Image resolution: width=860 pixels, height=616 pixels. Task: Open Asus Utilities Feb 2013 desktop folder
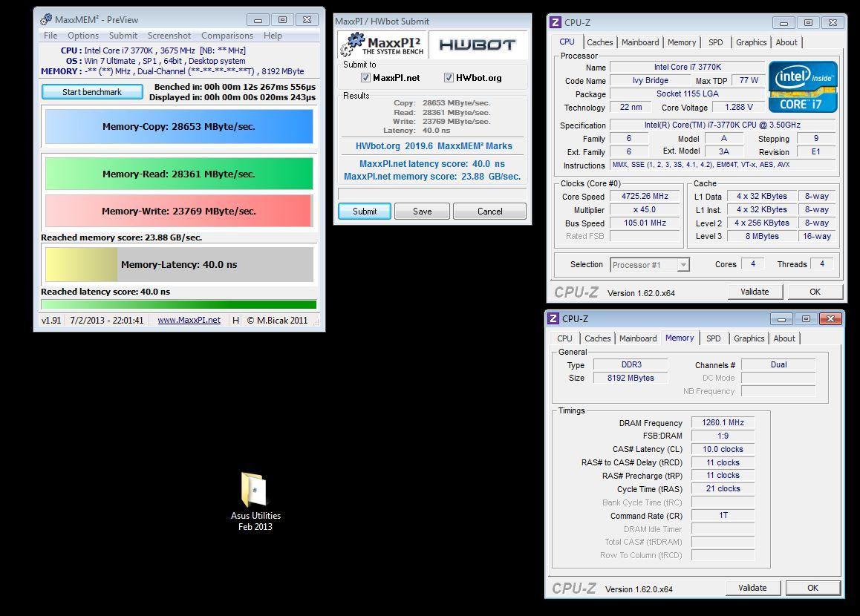pos(255,501)
